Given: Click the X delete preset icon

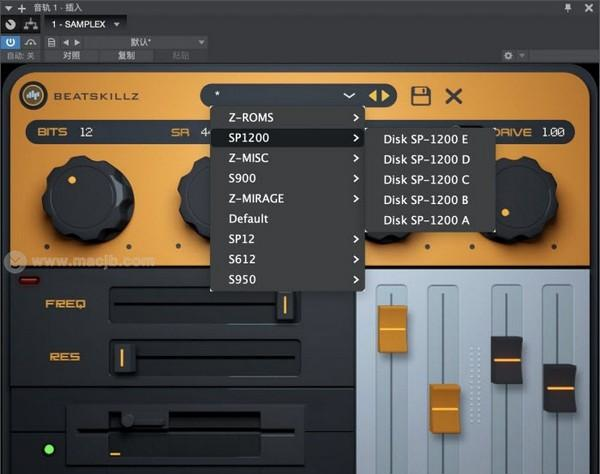Looking at the screenshot, I should coord(454,96).
